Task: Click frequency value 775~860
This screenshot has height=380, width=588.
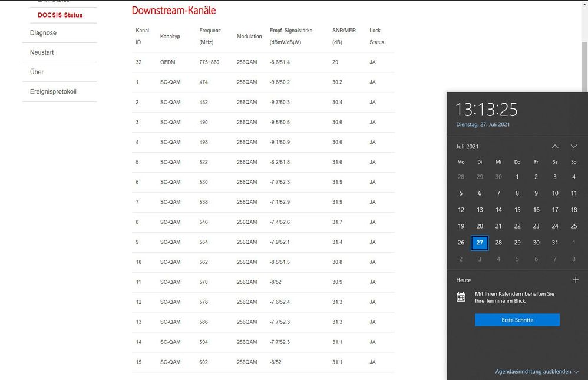Action: coord(209,62)
